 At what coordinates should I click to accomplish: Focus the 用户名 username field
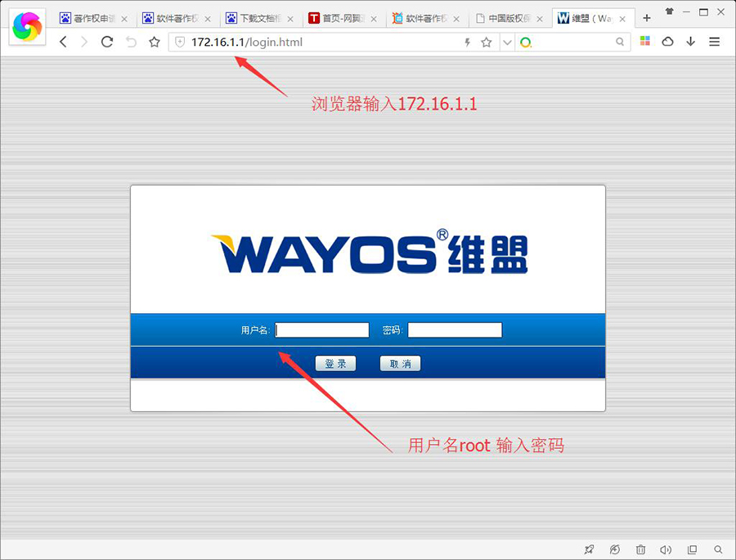322,330
